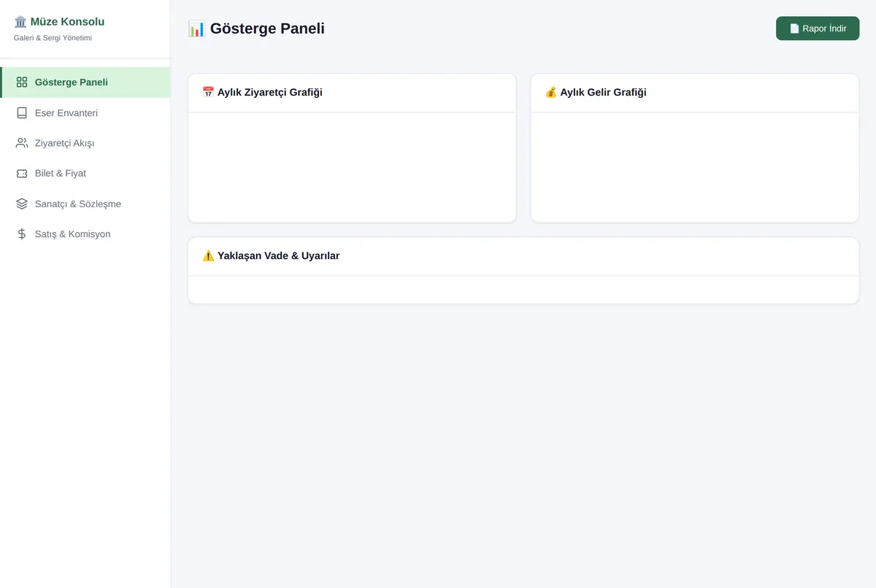The image size is (876, 588).
Task: Click the Aylık Ziyaretçi Grafiği heading
Action: click(270, 93)
